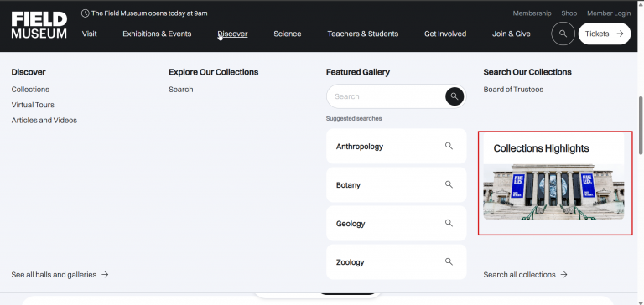Image resolution: width=644 pixels, height=305 pixels.
Task: Open Collections link under Discover
Action: coord(30,90)
